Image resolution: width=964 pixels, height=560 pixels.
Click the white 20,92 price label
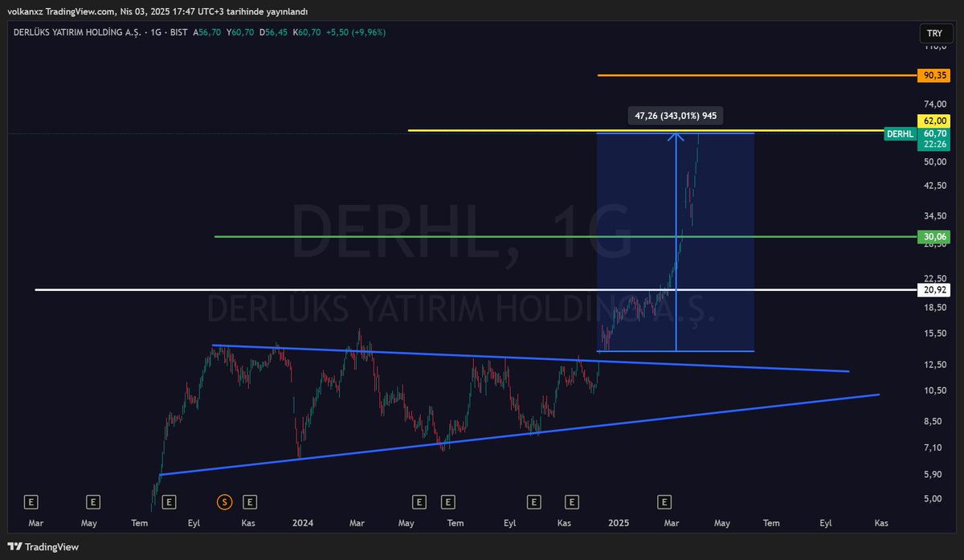(933, 290)
